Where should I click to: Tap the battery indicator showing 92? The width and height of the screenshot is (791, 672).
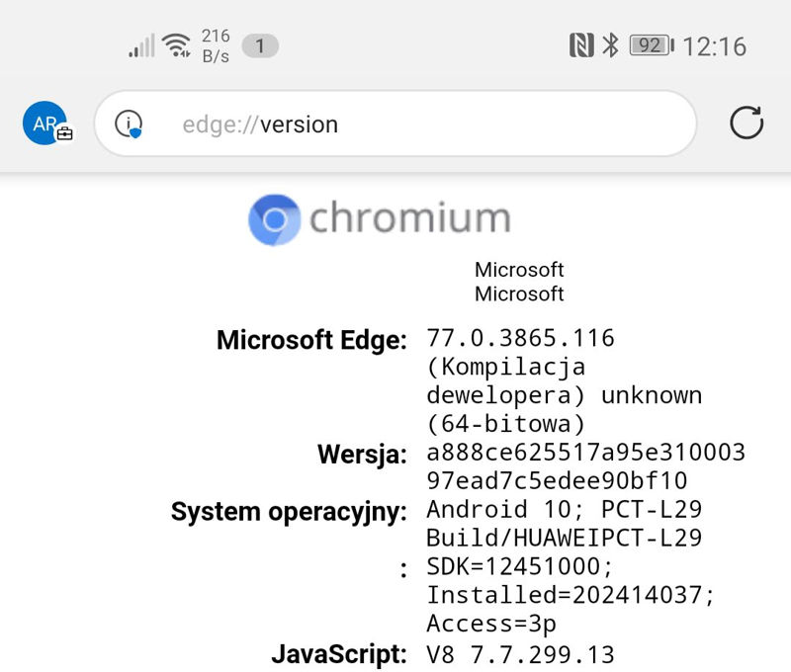pos(651,45)
